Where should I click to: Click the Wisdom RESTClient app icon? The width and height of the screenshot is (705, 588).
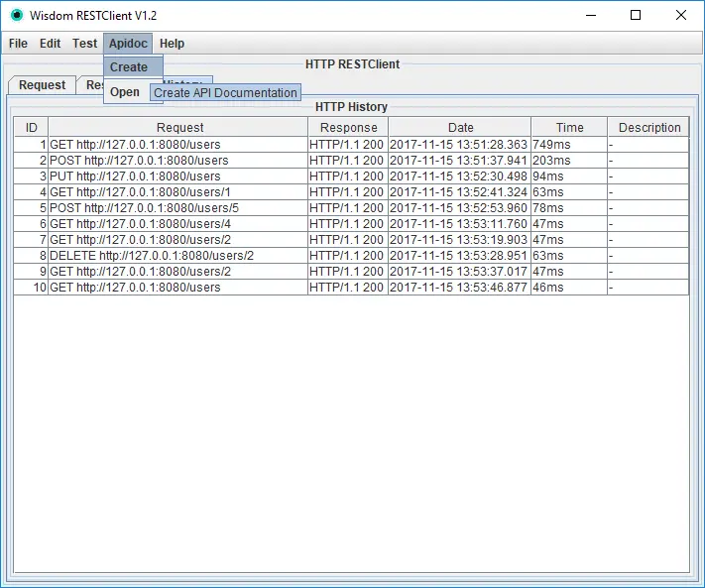click(x=17, y=15)
